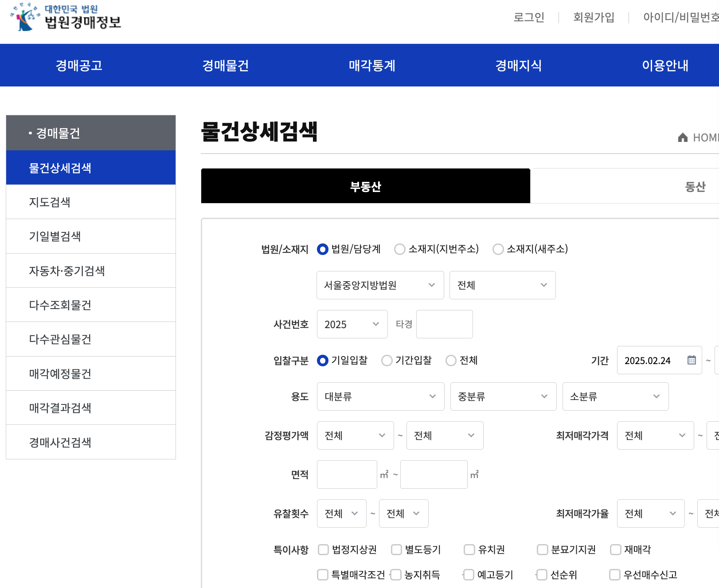The image size is (719, 588).
Task: Open the 사건번호 year dropdown showing 2025
Action: pyautogui.click(x=352, y=324)
